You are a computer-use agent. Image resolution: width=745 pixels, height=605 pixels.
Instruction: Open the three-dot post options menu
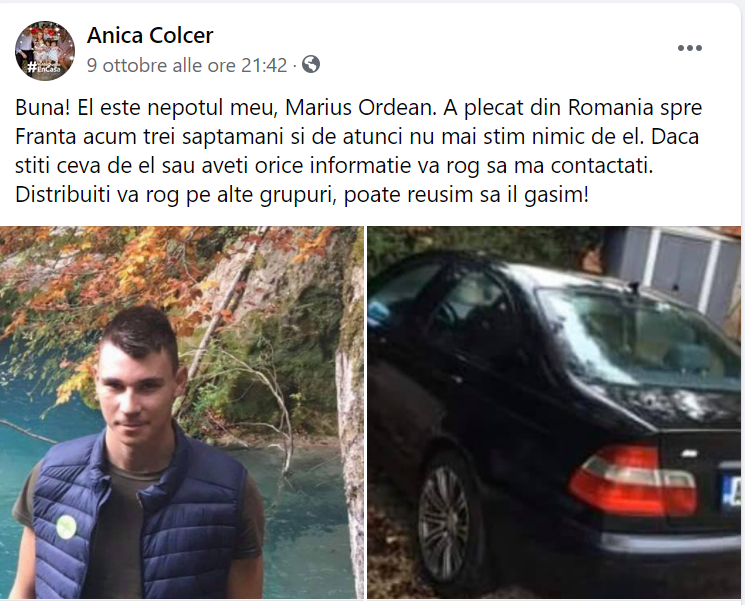point(689,48)
